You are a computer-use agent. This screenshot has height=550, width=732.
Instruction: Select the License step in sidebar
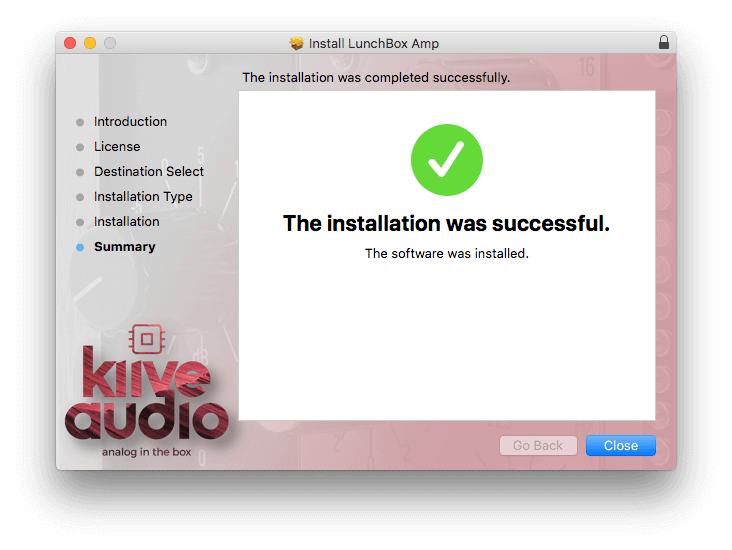(117, 147)
